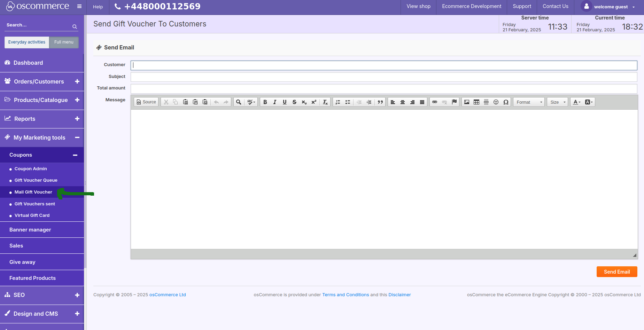Click the Total amount input field
The height and width of the screenshot is (330, 644).
pyautogui.click(x=384, y=88)
